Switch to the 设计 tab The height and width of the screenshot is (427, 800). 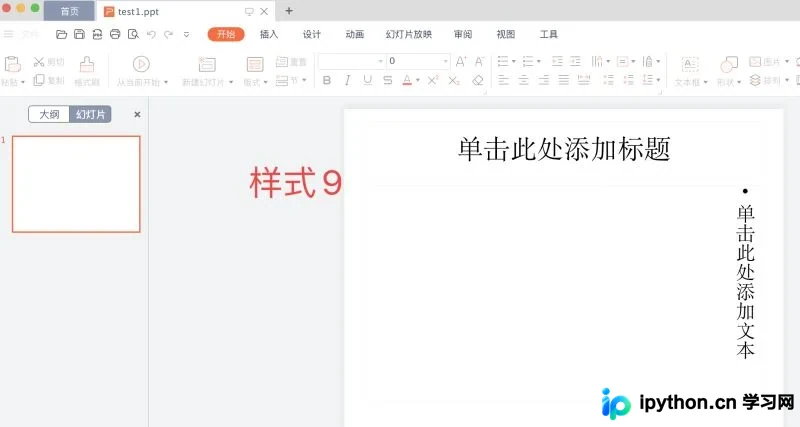(x=312, y=34)
